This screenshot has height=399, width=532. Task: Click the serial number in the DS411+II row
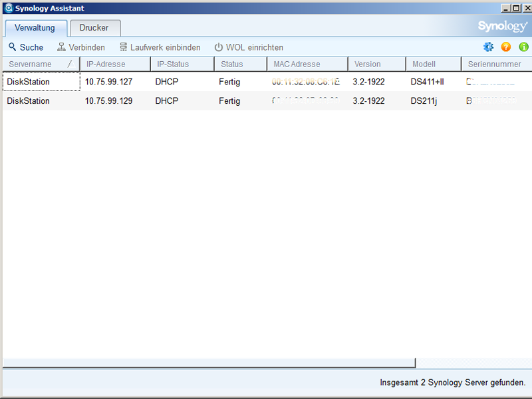[x=491, y=82]
